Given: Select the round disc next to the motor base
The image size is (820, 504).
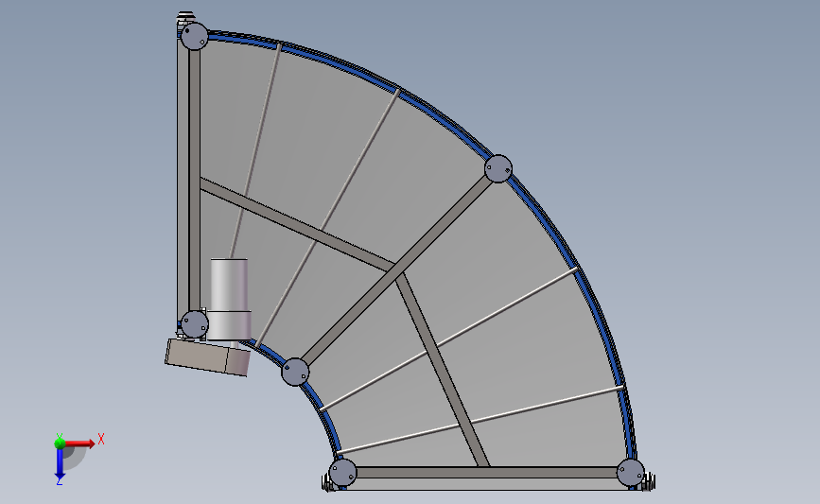Looking at the screenshot, I should pos(195,323).
